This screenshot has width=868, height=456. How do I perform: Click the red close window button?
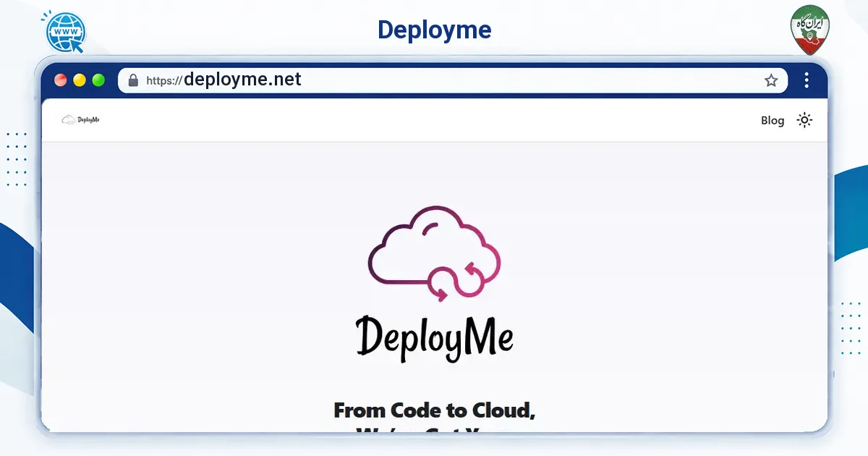click(61, 80)
